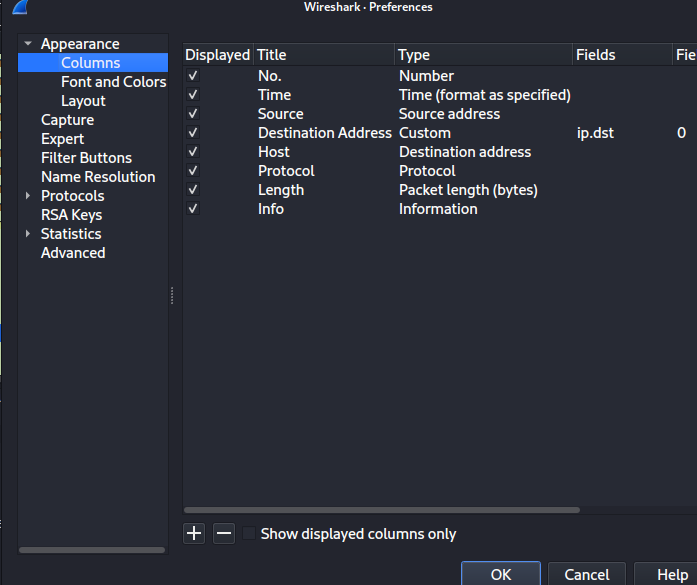Image resolution: width=697 pixels, height=585 pixels.
Task: Click the minus icon to remove column
Action: click(224, 534)
